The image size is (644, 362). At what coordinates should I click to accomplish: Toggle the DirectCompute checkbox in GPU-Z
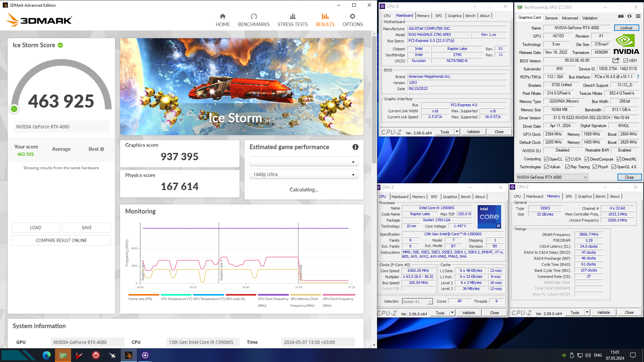[587, 159]
